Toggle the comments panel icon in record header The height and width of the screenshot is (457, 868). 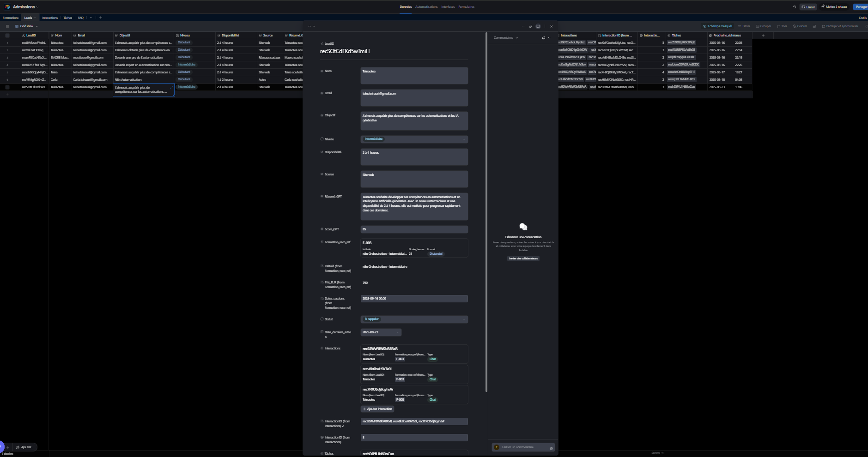pyautogui.click(x=538, y=26)
